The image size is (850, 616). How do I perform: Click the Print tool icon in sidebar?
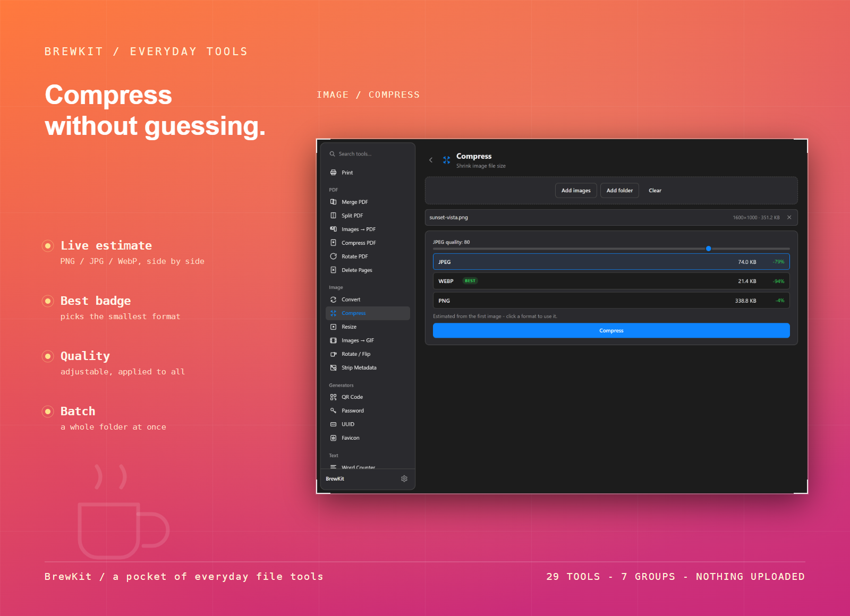(x=333, y=173)
